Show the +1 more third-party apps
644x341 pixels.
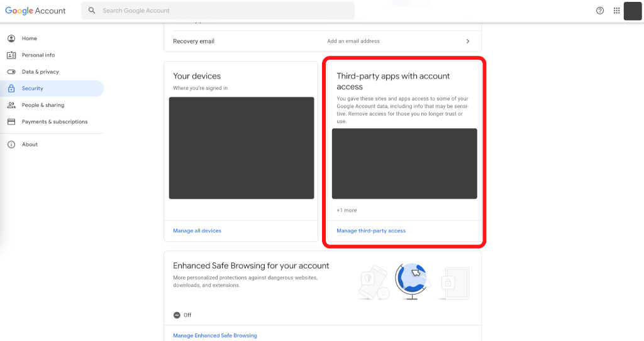(347, 210)
